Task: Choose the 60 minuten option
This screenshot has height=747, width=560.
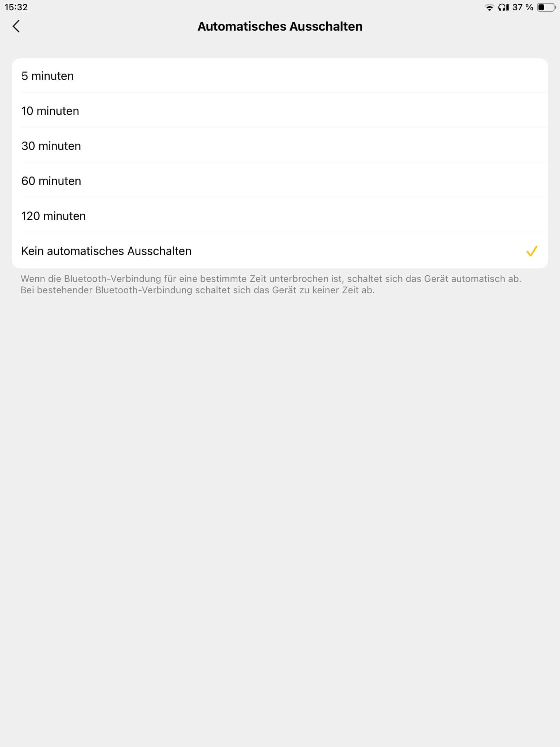Action: [x=280, y=181]
